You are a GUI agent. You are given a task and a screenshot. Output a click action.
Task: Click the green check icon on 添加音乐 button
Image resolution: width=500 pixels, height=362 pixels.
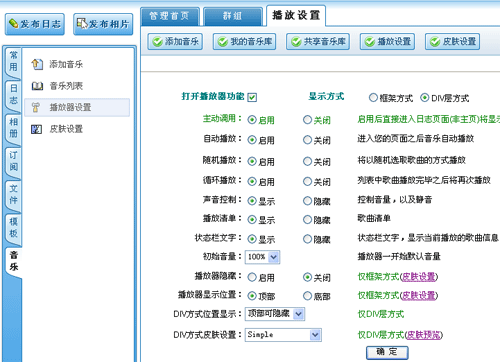click(157, 42)
